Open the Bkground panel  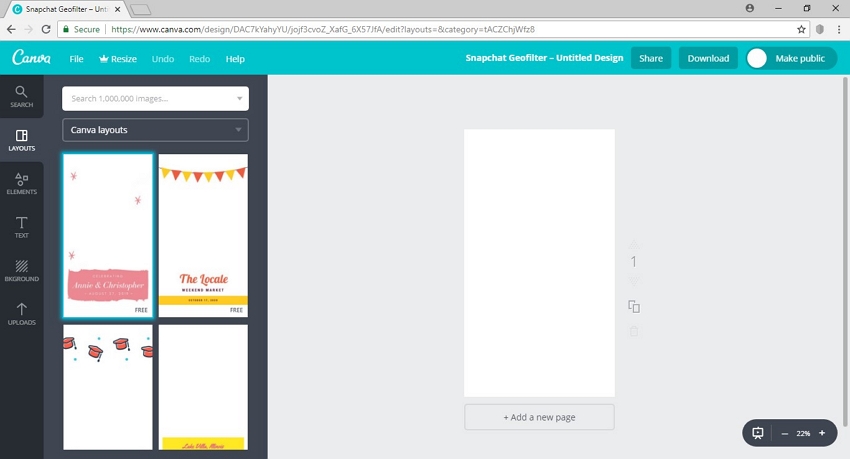[21, 270]
